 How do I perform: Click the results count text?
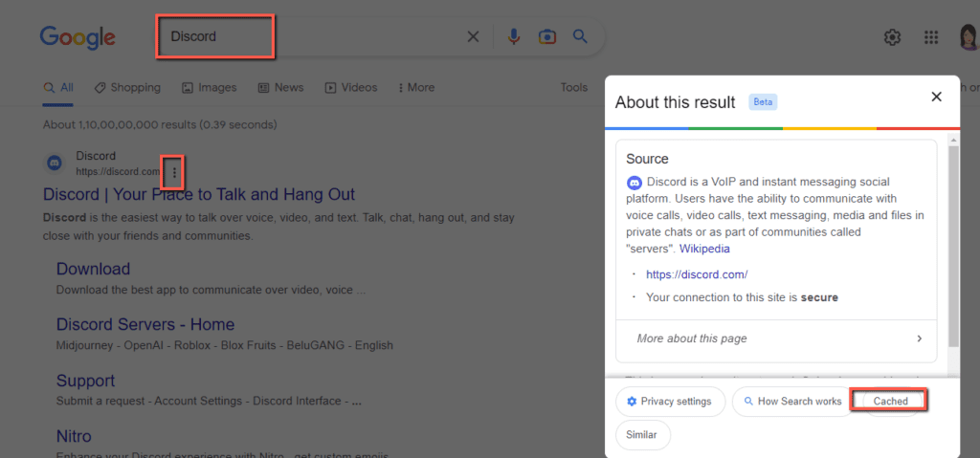[x=160, y=125]
